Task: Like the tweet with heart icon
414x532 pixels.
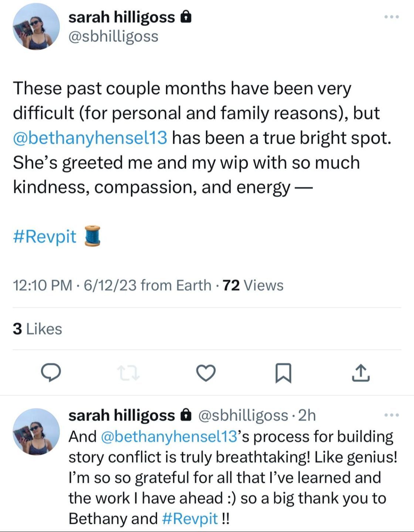Action: pyautogui.click(x=206, y=373)
